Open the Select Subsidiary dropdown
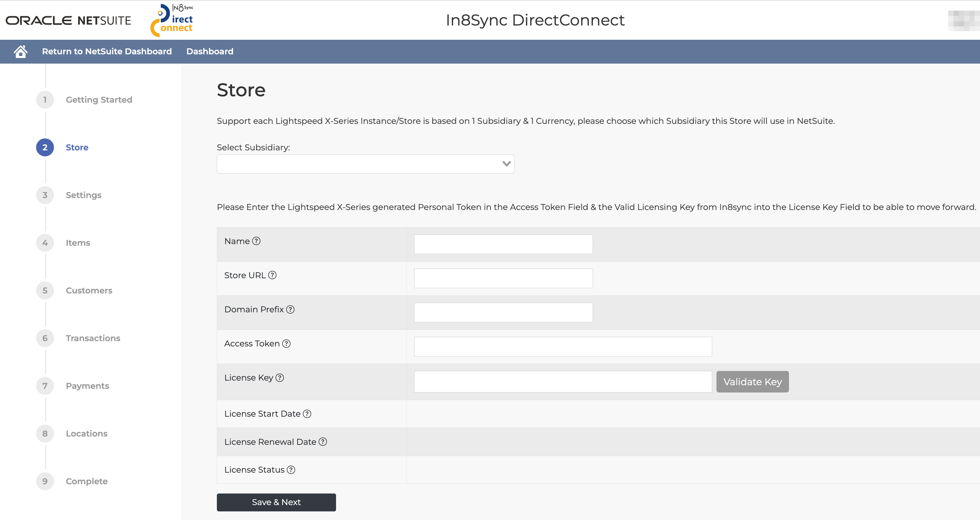This screenshot has width=980, height=520. 365,164
